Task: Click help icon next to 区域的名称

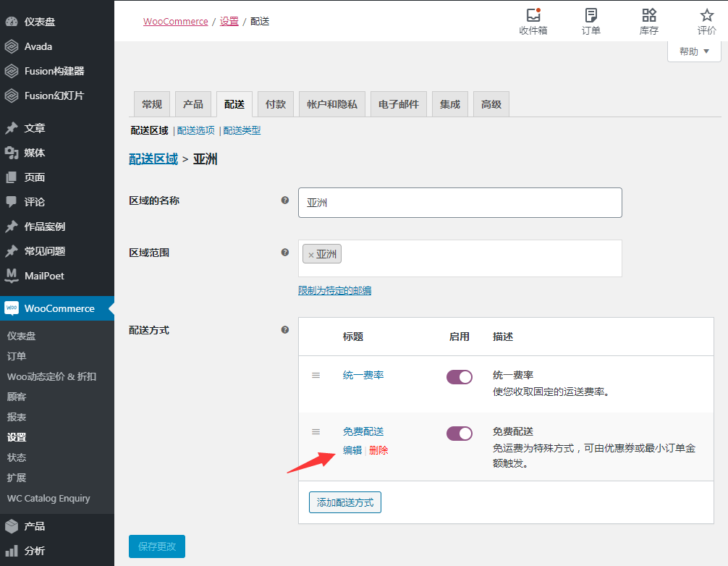Action: pos(285,200)
